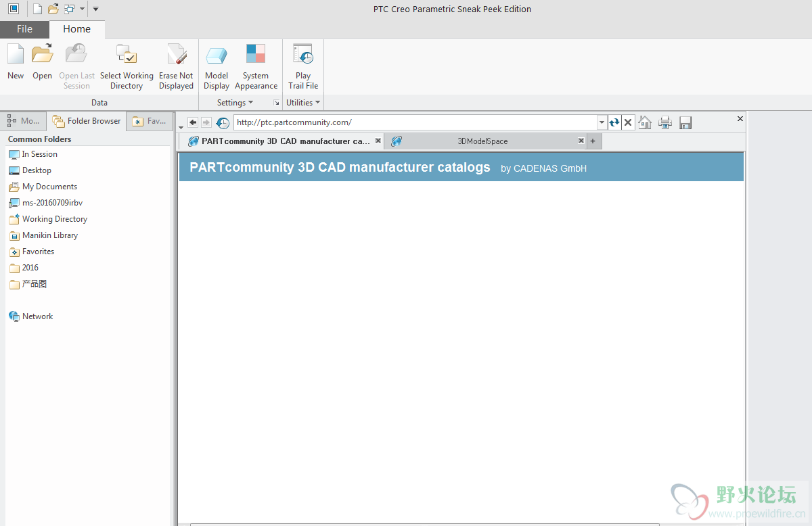Click 'by CADENAS GmbH' text
Image resolution: width=812 pixels, height=526 pixels.
click(x=543, y=168)
